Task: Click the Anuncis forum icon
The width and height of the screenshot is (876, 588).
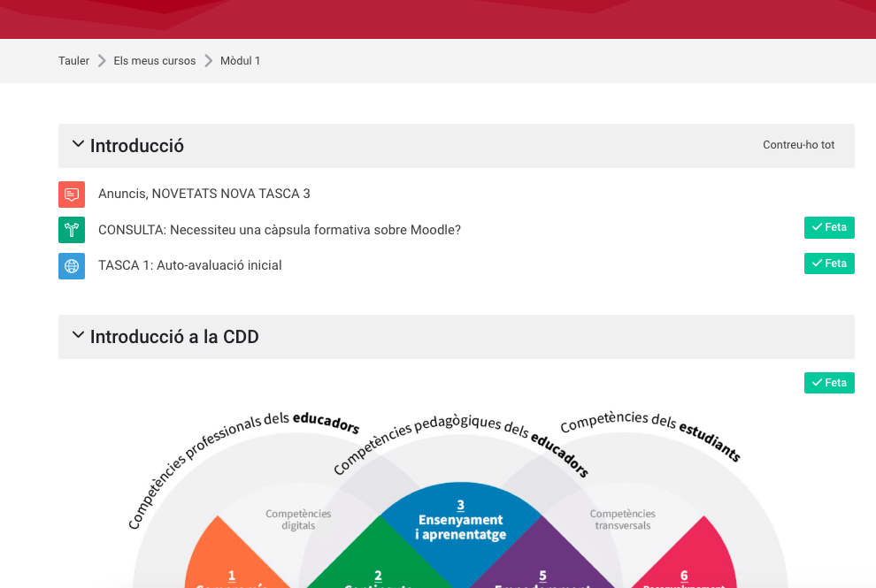Action: click(72, 194)
